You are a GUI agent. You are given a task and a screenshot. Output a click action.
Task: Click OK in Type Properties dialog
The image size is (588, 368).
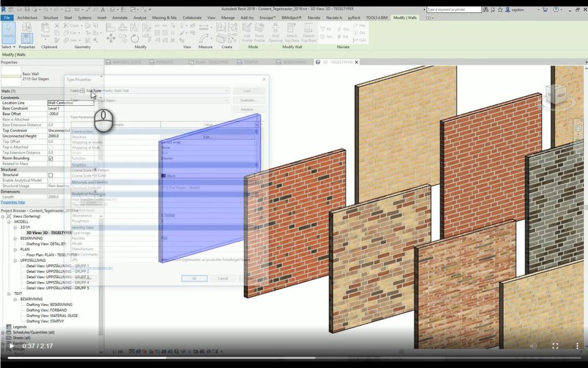pos(194,278)
